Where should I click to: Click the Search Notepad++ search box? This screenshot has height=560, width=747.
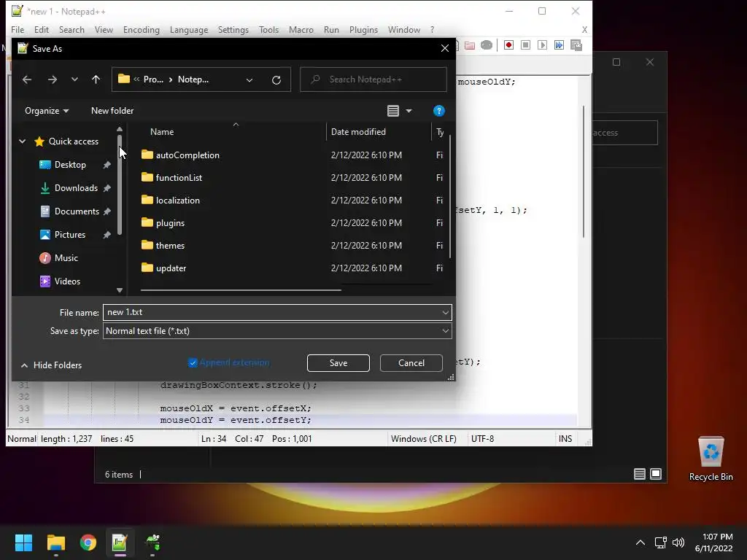tap(373, 79)
